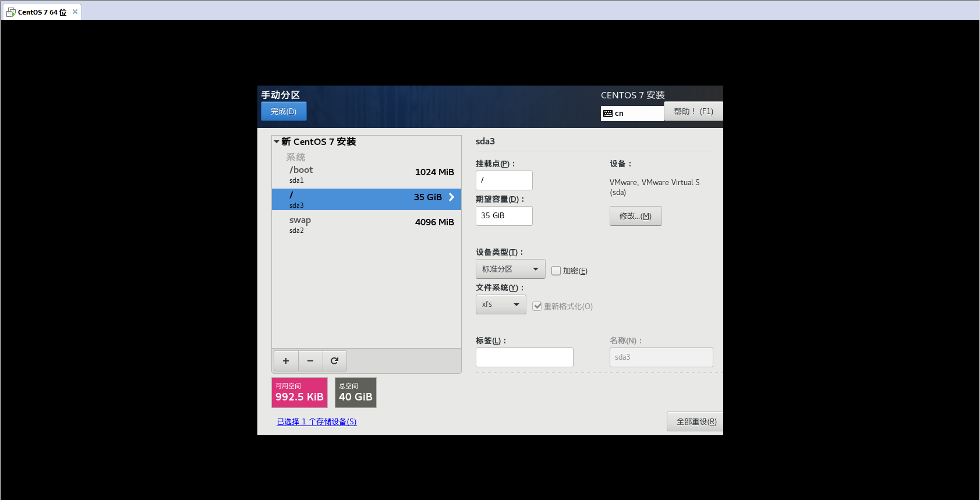This screenshot has width=980, height=500.
Task: Select the / sda3 partition row
Action: pyautogui.click(x=366, y=199)
